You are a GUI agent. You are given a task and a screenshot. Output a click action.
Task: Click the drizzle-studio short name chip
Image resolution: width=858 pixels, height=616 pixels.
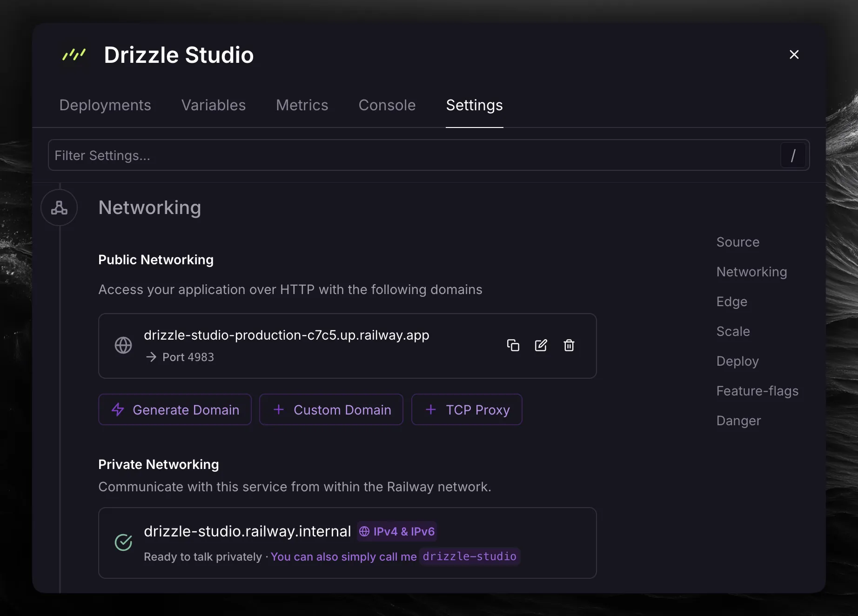click(469, 556)
